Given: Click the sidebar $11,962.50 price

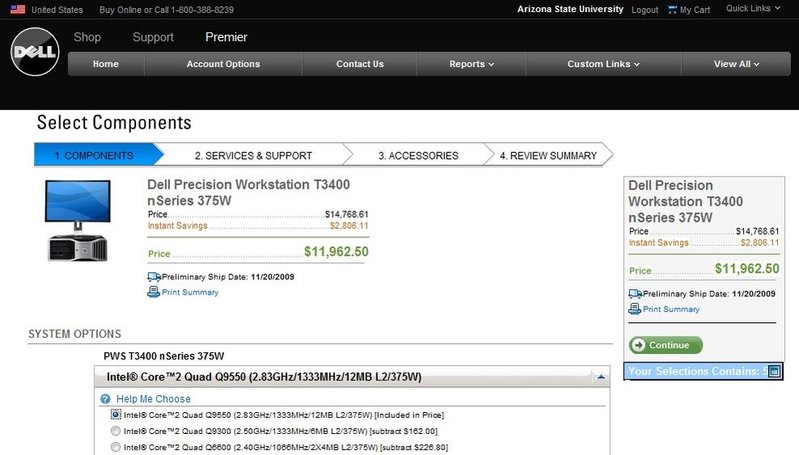Looking at the screenshot, I should pyautogui.click(x=747, y=269).
